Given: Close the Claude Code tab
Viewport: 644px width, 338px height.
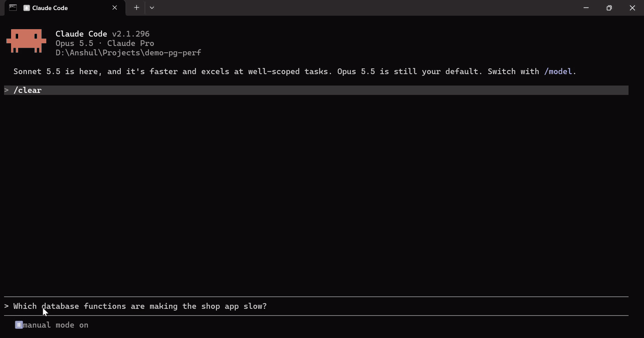Looking at the screenshot, I should 115,8.
